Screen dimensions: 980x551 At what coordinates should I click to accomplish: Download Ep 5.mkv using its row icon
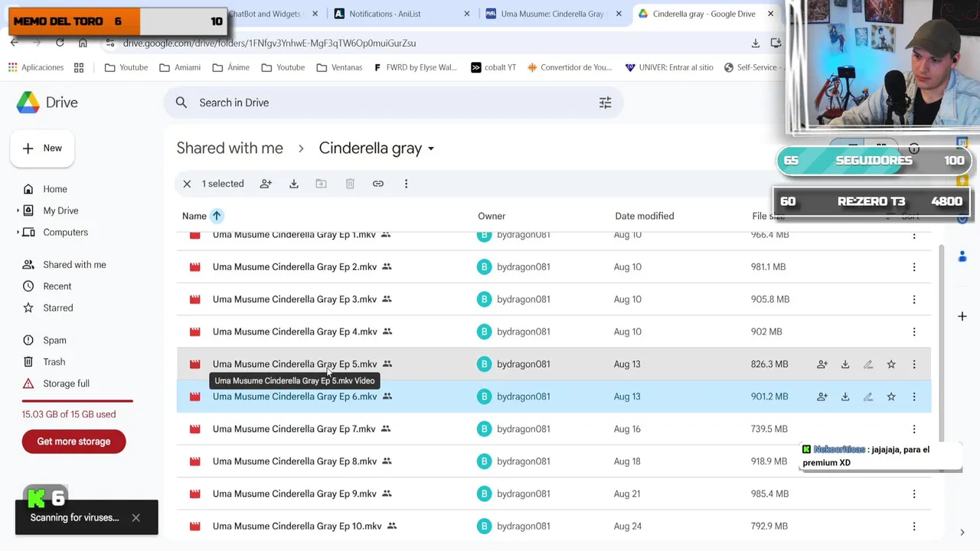845,364
